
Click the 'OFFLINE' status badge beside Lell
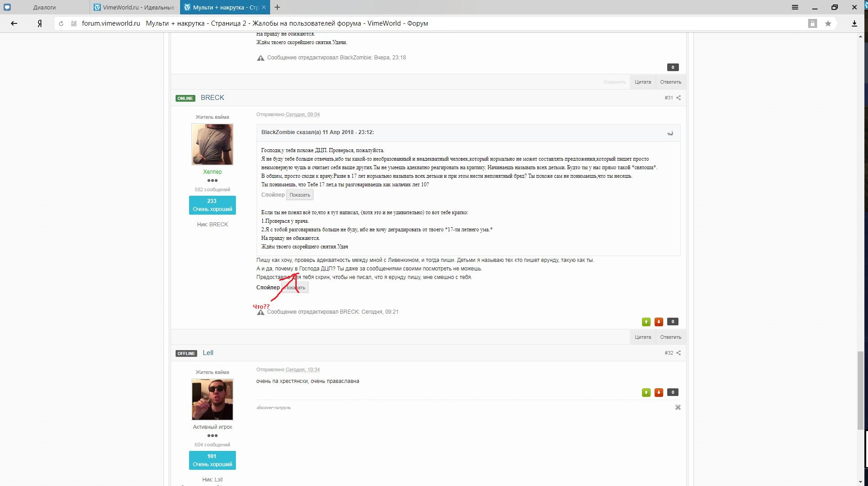tap(186, 353)
